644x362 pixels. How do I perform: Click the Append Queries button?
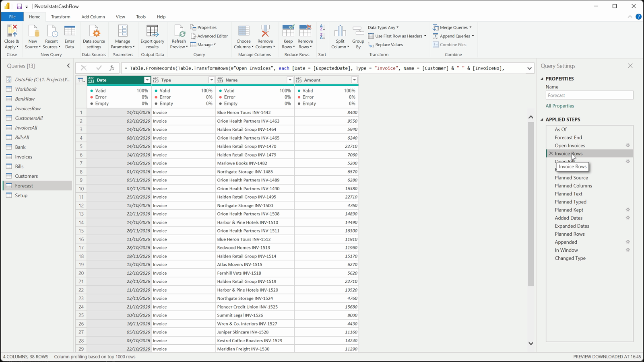click(453, 36)
